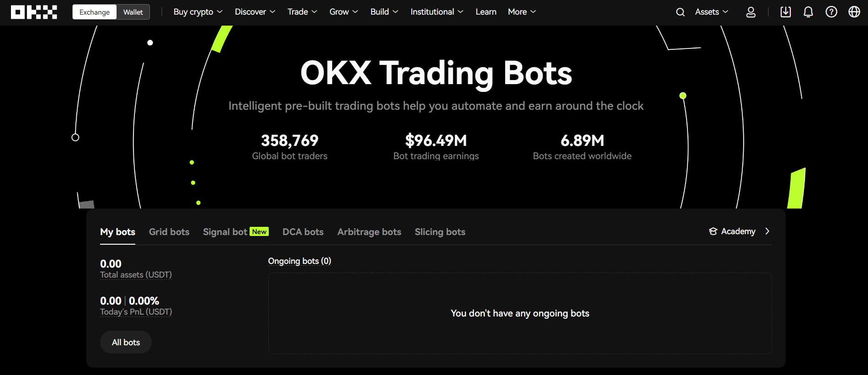Expand the Grow menu
The image size is (868, 375).
pos(344,12)
